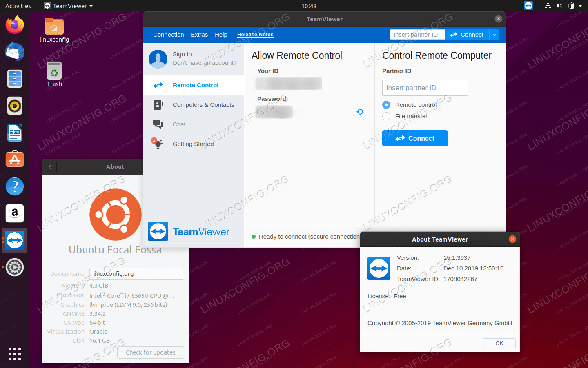Viewport: 588px width, 368px height.
Task: Open the Connection menu
Action: (x=169, y=35)
